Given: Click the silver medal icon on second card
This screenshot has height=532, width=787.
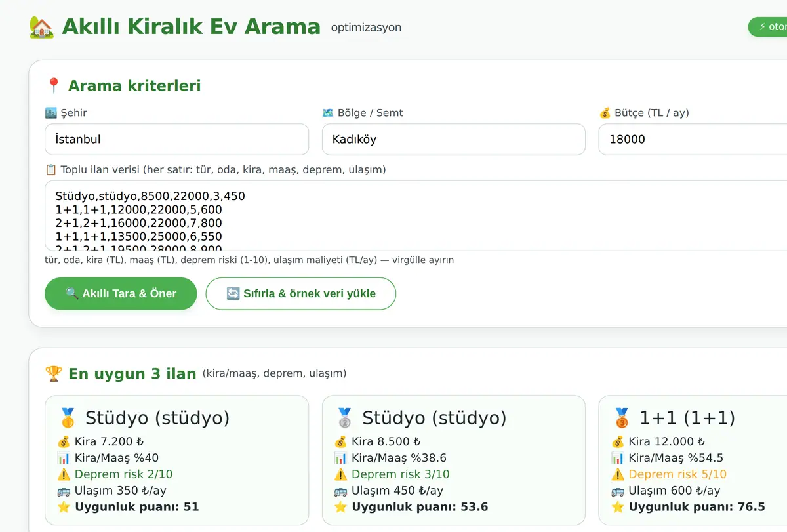Looking at the screenshot, I should click(x=344, y=418).
